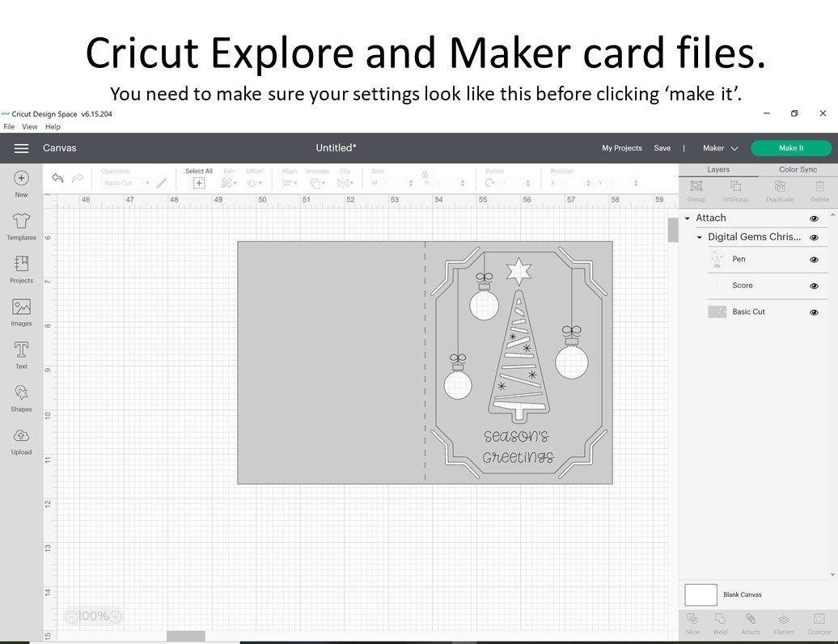Open the Align dropdown

pyautogui.click(x=289, y=183)
